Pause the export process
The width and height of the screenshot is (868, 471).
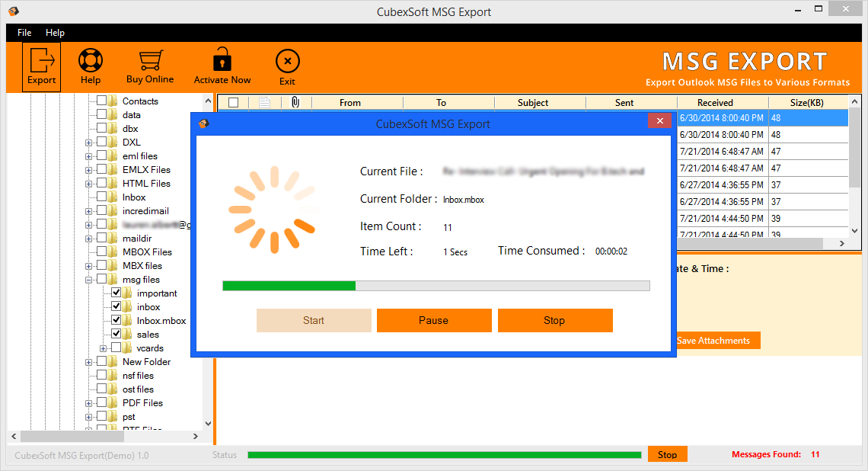coord(434,320)
